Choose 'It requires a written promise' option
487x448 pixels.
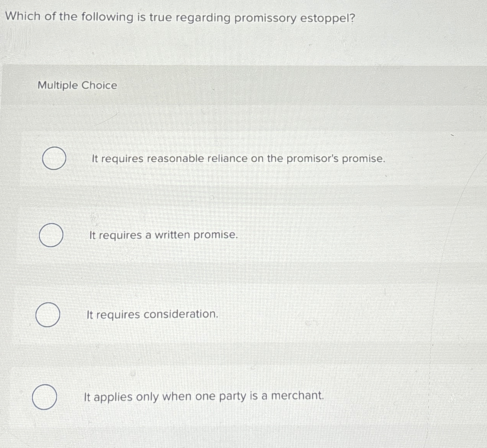click(164, 235)
